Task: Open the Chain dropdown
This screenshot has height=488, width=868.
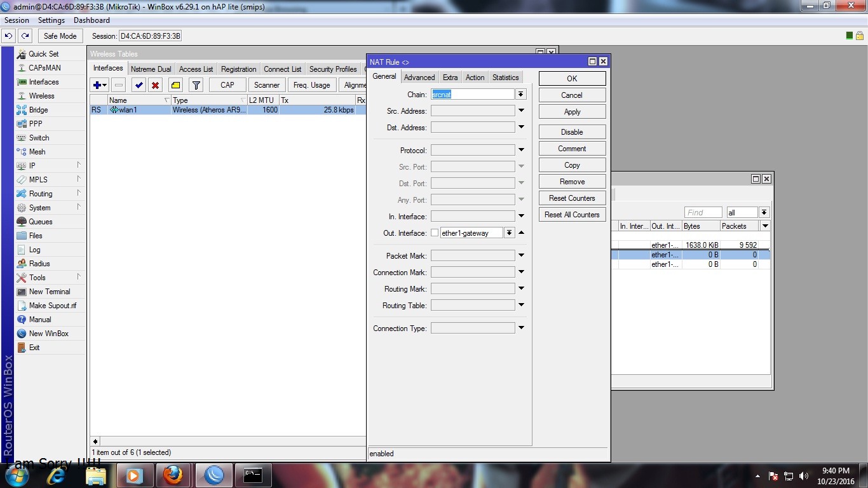Action: click(520, 93)
